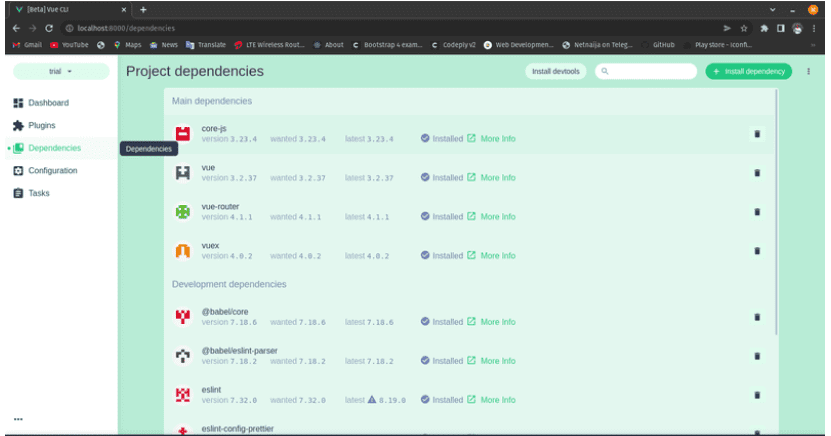
Task: Click the browser forward arrow
Action: [33, 29]
